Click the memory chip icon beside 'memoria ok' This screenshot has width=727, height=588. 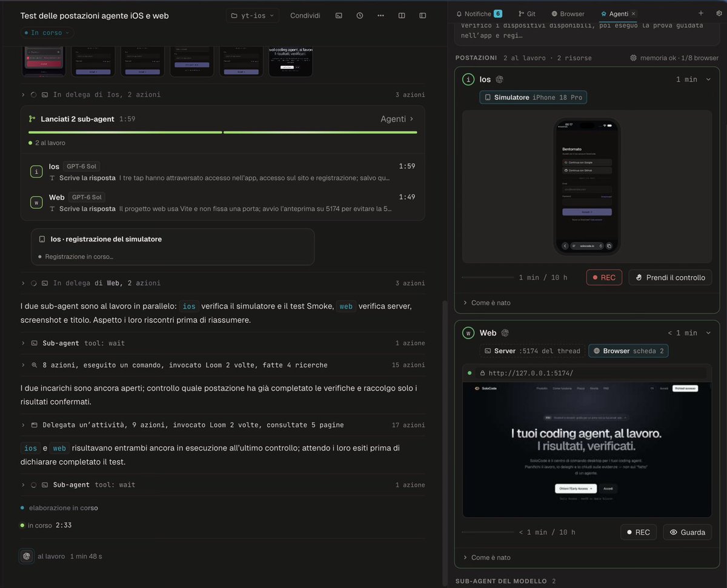pyautogui.click(x=634, y=58)
